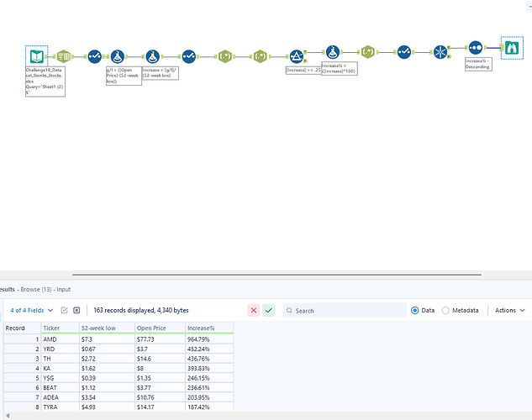Click the True output anchor of the Filter tool

[305, 52]
